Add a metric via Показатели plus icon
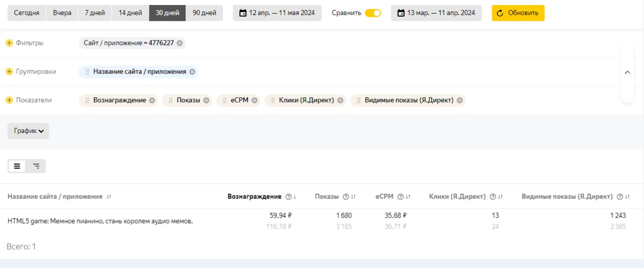 point(9,100)
